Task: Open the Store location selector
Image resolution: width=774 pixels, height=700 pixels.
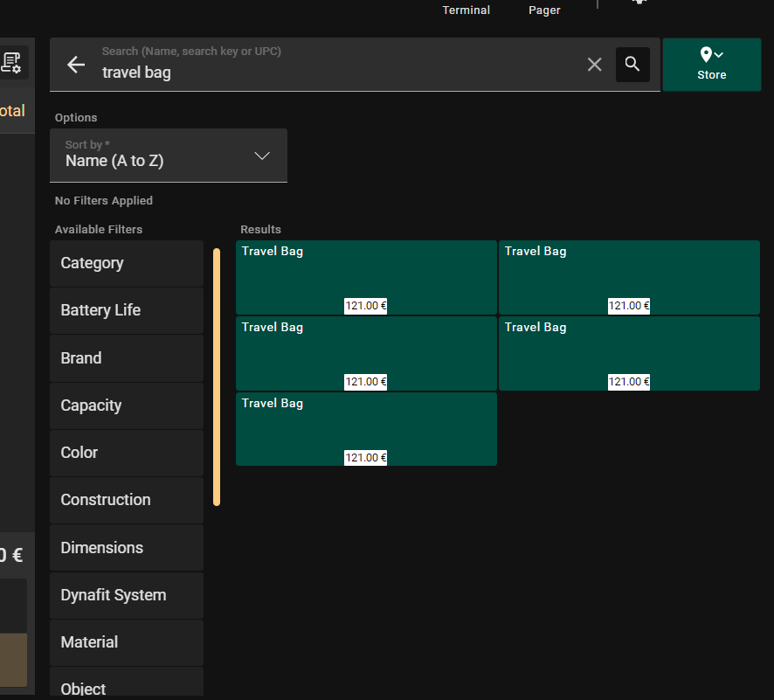Action: point(711,65)
